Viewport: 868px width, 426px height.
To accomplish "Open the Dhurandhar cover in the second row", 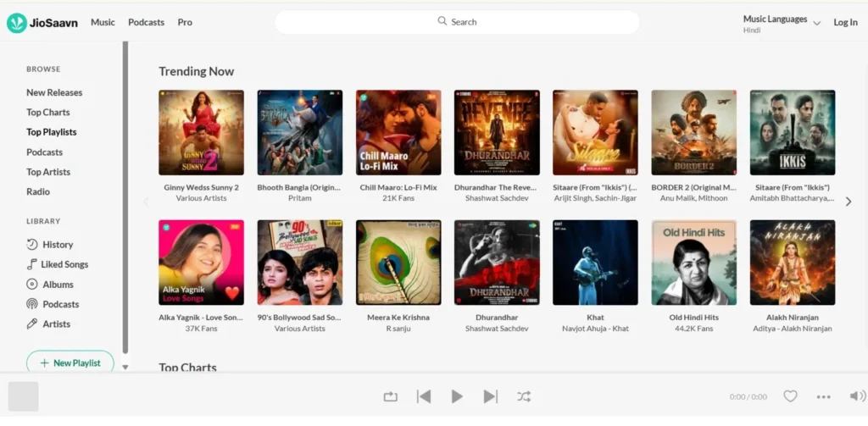I will click(497, 263).
